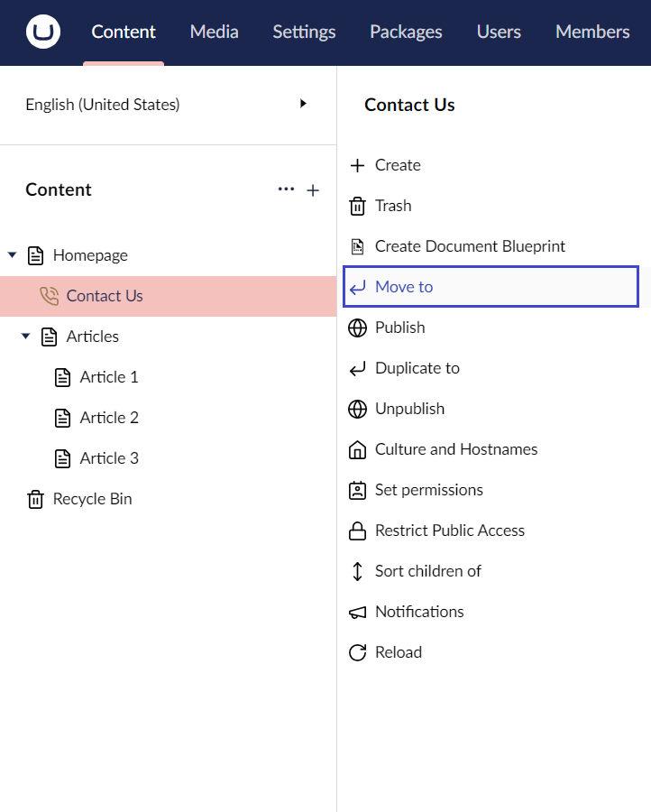Viewport: 651px width, 812px height.
Task: Click the phone icon beside Contact Us
Action: pyautogui.click(x=52, y=295)
